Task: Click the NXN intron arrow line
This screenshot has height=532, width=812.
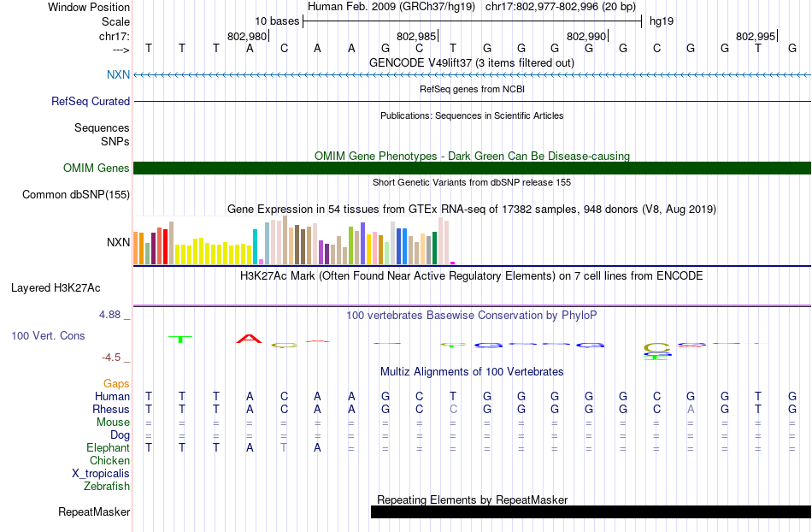Action: click(x=472, y=75)
